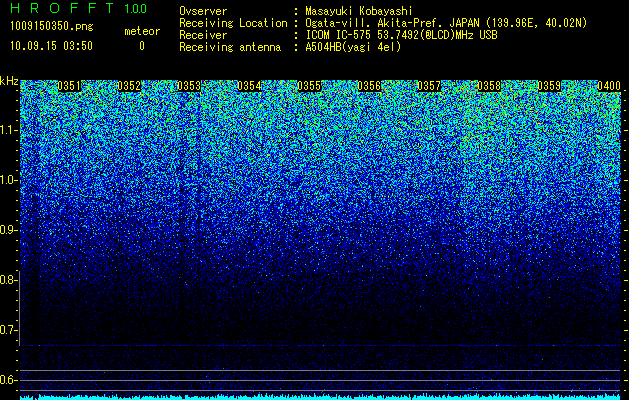The image size is (629, 400).
Task: Click the 0.6 frequency axis label
Action: 8,380
